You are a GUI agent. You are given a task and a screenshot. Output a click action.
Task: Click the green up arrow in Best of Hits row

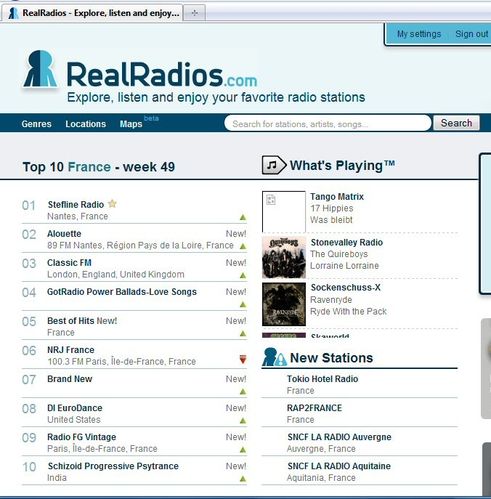point(243,333)
